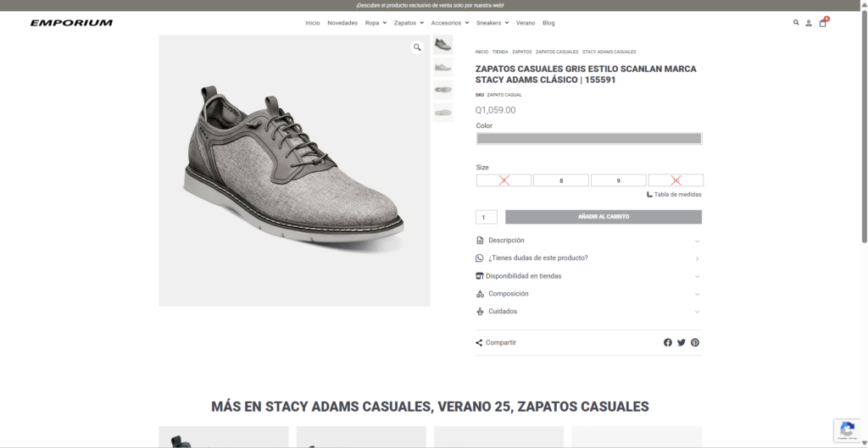Open Verano menu item
This screenshot has height=448, width=868.
coord(526,23)
